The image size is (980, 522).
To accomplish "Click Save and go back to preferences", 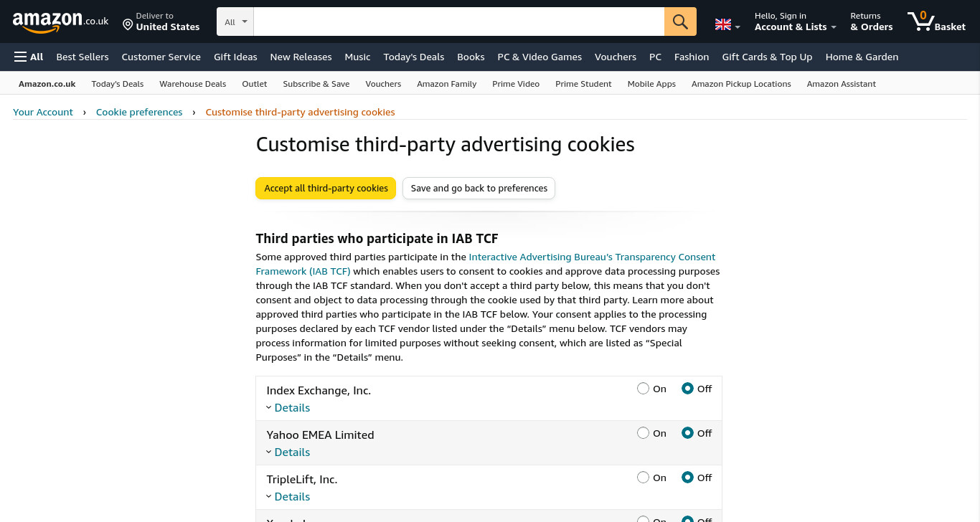I will pyautogui.click(x=479, y=188).
